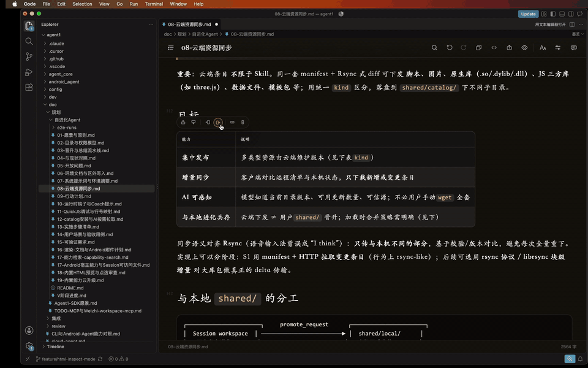This screenshot has width=588, height=368.
Task: Split the editor to the right
Action: tap(572, 25)
